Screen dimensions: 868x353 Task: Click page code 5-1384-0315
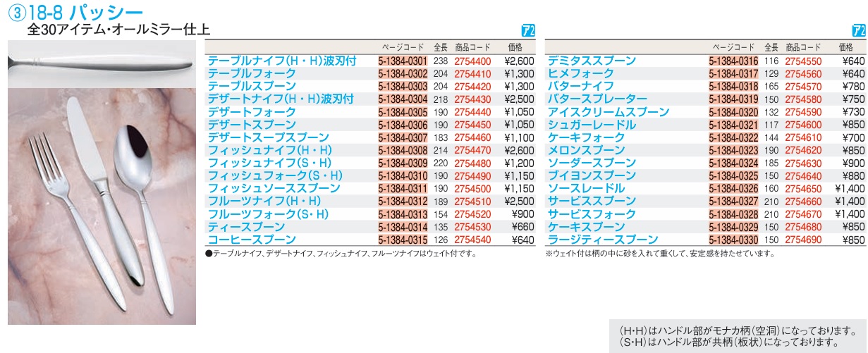click(403, 239)
